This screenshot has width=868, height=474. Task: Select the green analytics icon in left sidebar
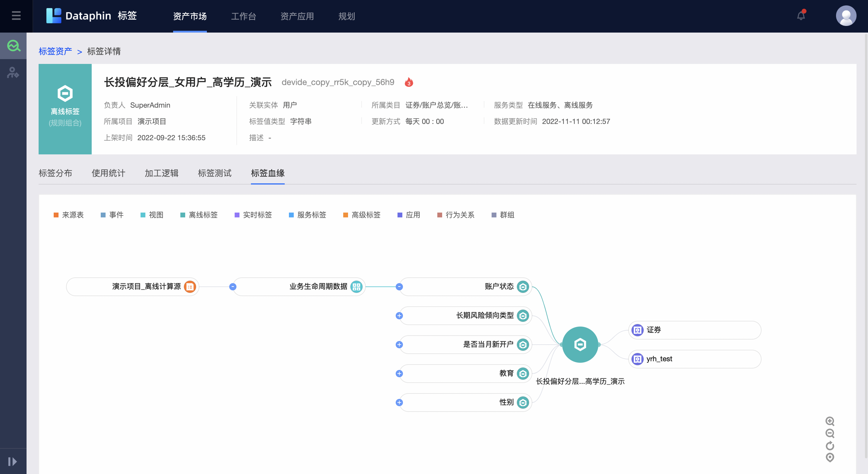pos(13,46)
